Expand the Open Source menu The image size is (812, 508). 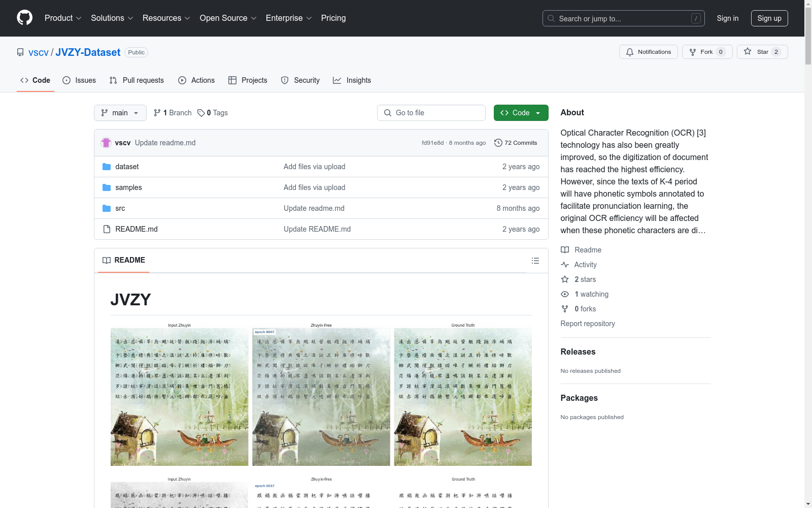click(228, 18)
